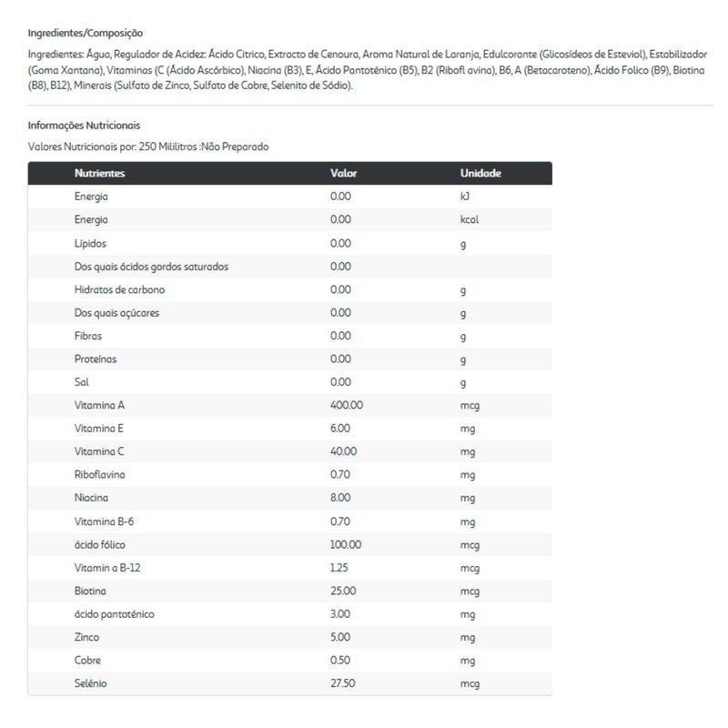This screenshot has width=728, height=728.
Task: Click the 400.00 value for Vitamina A
Action: [347, 405]
